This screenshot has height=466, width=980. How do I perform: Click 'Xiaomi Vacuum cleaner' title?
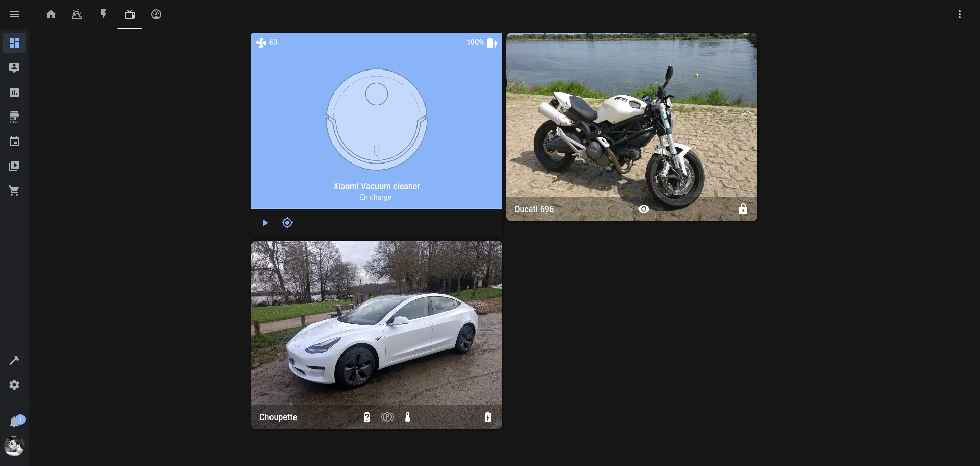[x=377, y=186]
